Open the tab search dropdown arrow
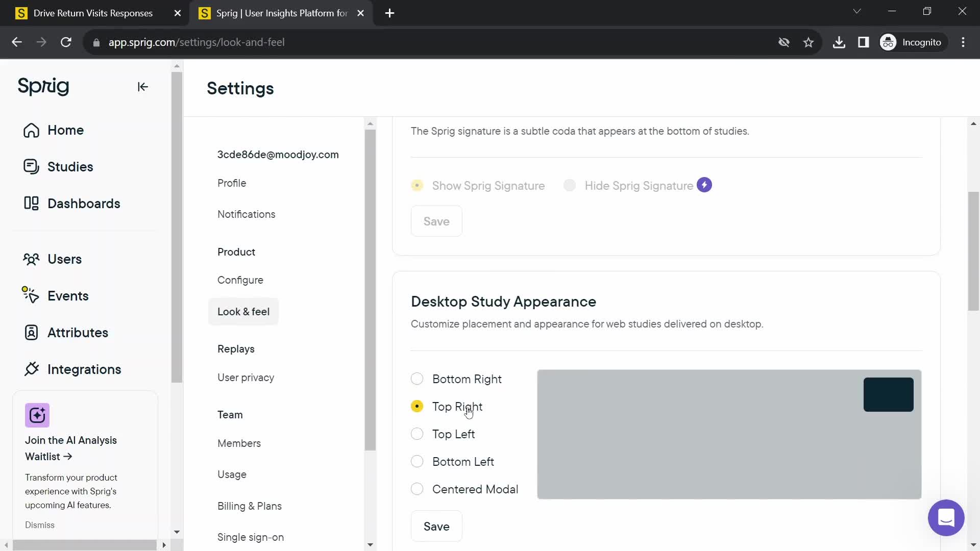Image resolution: width=980 pixels, height=551 pixels. 857,11
